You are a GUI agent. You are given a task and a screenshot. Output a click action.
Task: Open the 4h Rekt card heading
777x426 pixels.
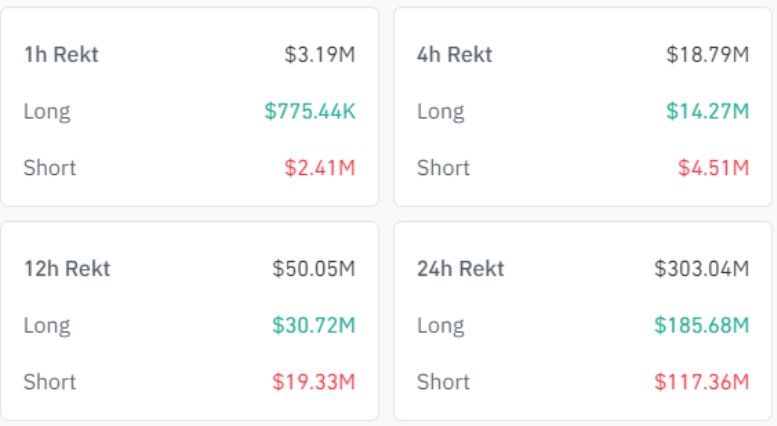(454, 54)
